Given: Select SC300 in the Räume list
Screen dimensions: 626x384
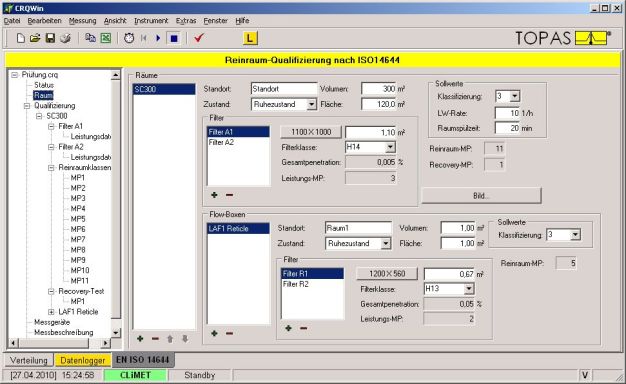Looking at the screenshot, I should 164,89.
